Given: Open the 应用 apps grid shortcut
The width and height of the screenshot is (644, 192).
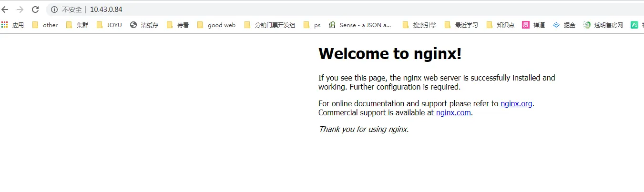Looking at the screenshot, I should coord(13,25).
